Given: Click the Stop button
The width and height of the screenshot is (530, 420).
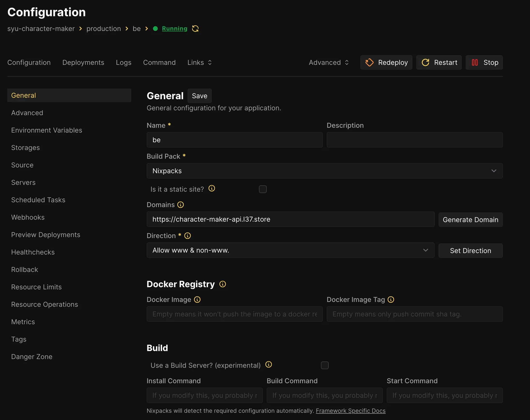Looking at the screenshot, I should [x=484, y=62].
